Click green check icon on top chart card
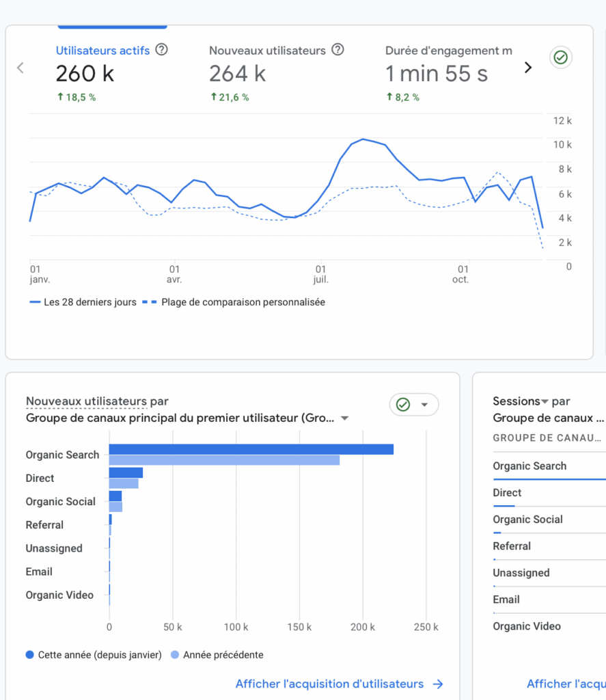The width and height of the screenshot is (606, 700). point(561,58)
